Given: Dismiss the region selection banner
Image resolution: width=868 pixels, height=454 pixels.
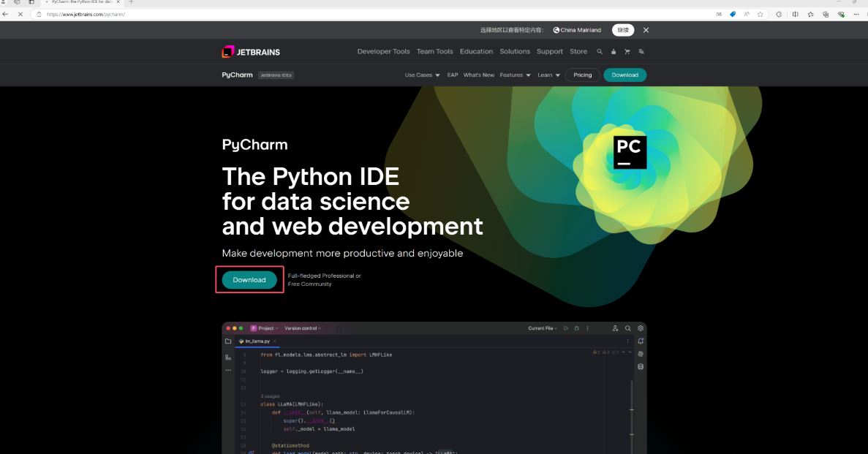Looking at the screenshot, I should [x=646, y=30].
